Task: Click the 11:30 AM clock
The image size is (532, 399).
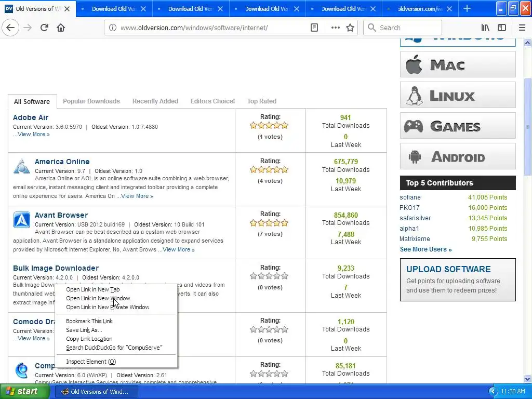Action: [x=513, y=392]
